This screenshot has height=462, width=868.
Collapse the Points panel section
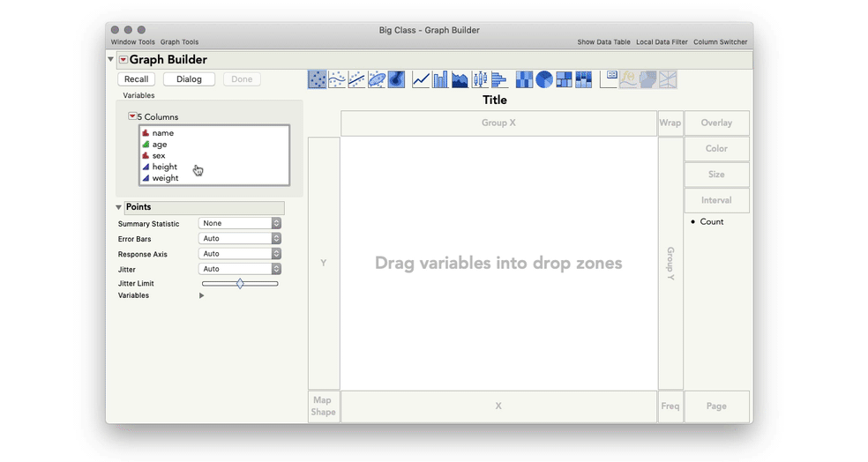[119, 208]
